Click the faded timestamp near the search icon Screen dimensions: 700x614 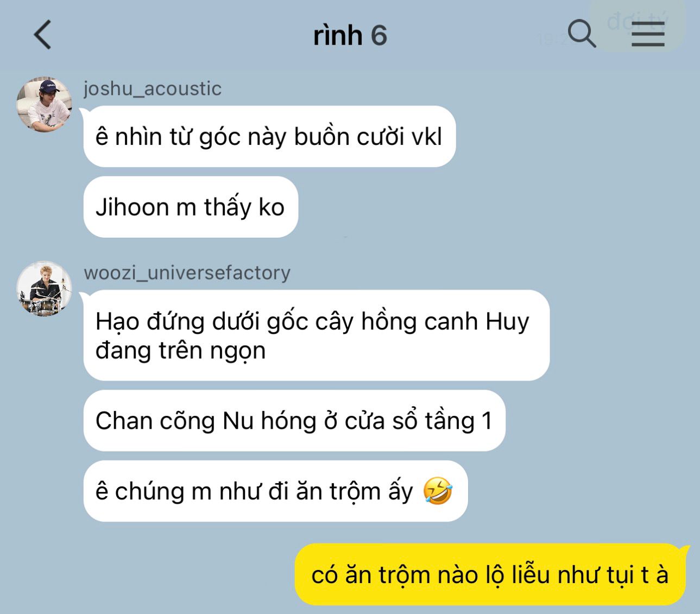tap(552, 39)
